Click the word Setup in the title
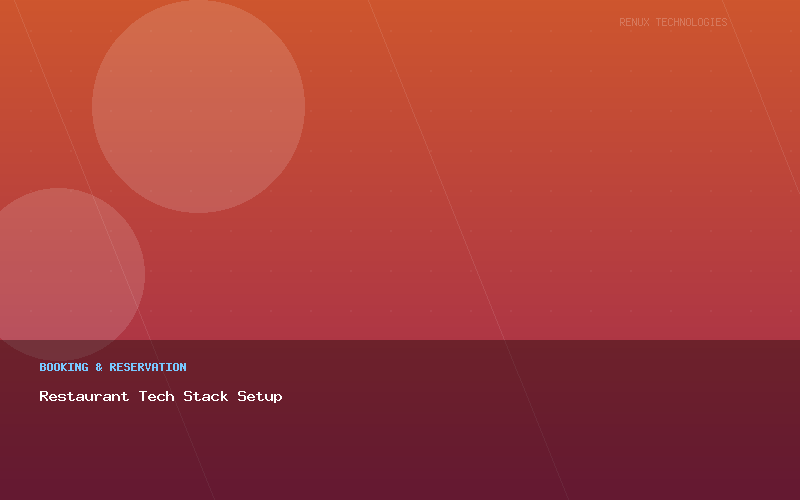The height and width of the screenshot is (500, 800). (260, 396)
